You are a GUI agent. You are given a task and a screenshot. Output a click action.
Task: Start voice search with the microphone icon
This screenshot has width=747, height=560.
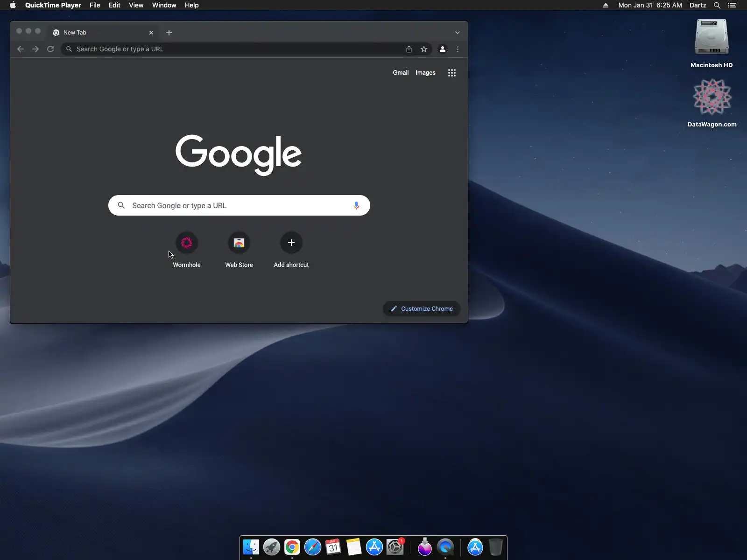356,205
